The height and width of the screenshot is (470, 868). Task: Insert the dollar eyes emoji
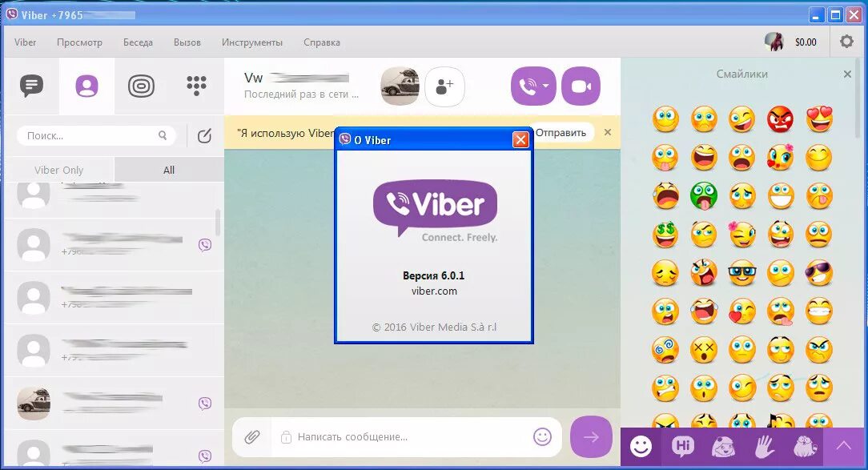point(665,234)
